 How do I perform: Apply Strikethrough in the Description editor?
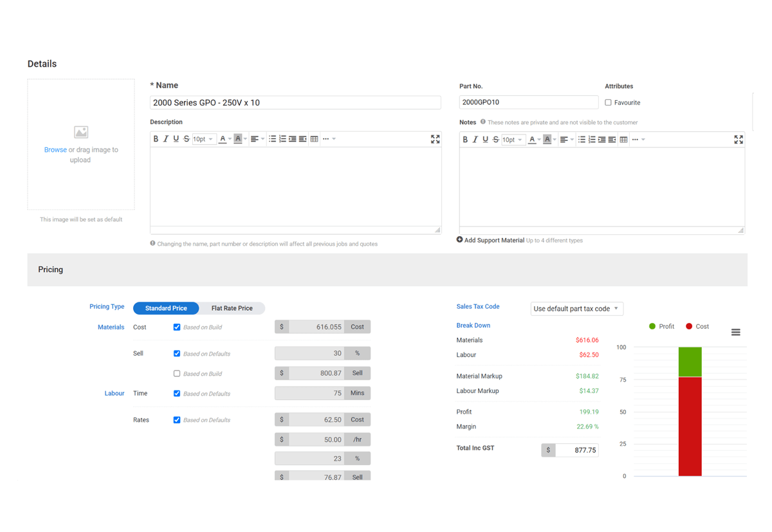tap(187, 139)
